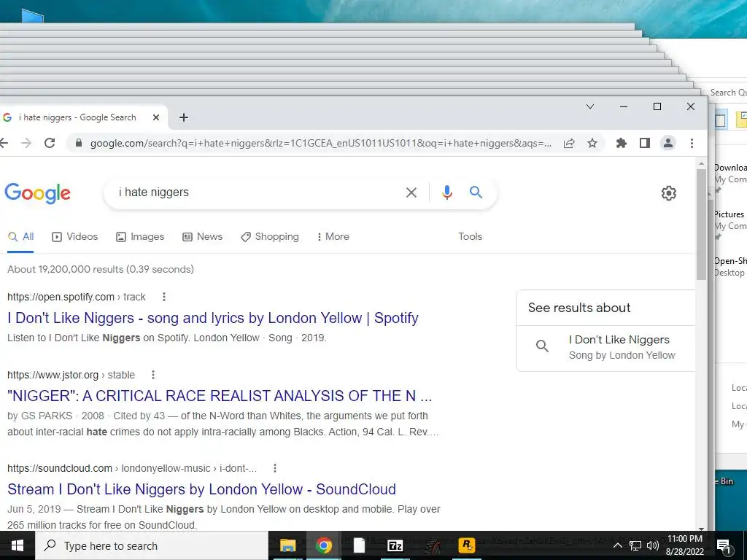This screenshot has height=560, width=747.
Task: Open Chrome's three-dot customize menu
Action: point(692,143)
